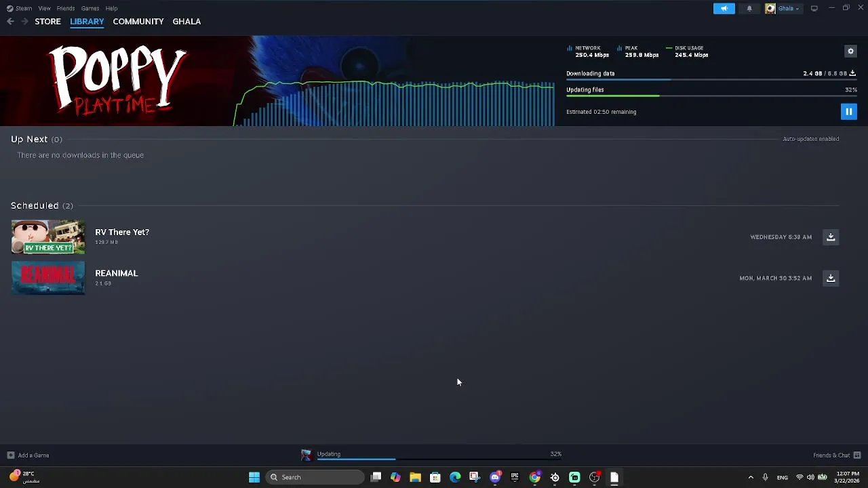This screenshot has height=488, width=868.
Task: Show hidden system tray icons
Action: click(751, 477)
